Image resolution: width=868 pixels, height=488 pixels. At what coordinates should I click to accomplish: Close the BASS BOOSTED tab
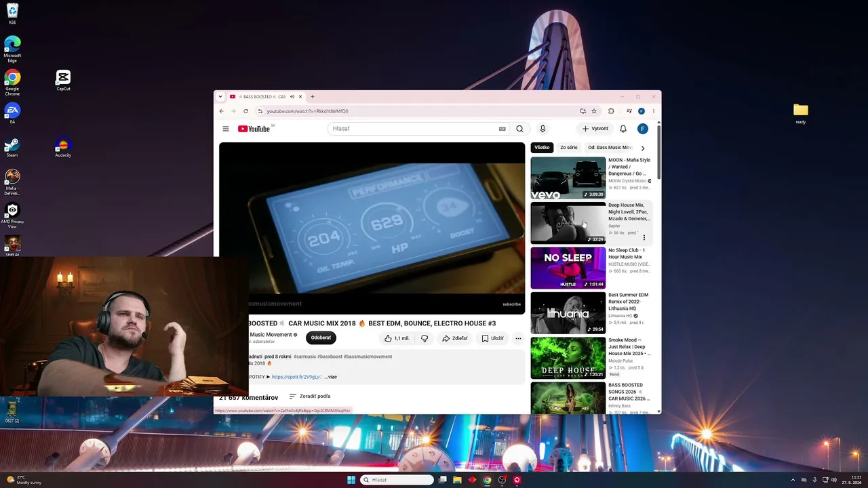[x=300, y=97]
